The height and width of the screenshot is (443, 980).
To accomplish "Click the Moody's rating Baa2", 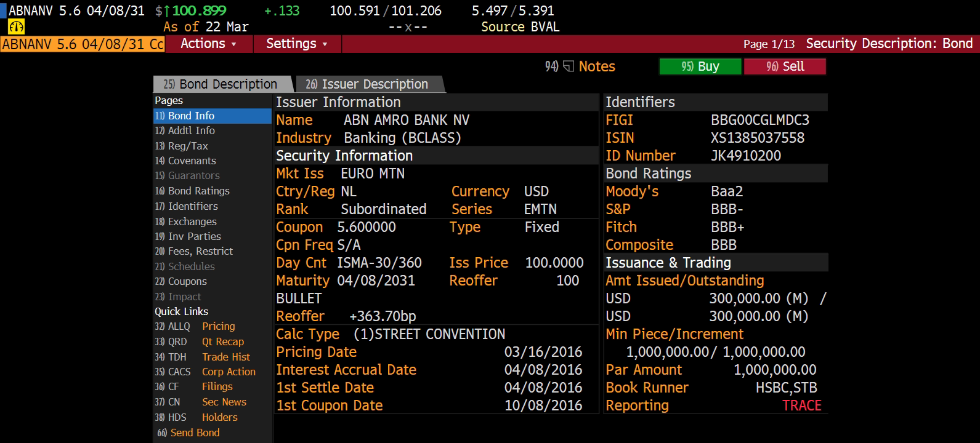I will click(x=727, y=191).
